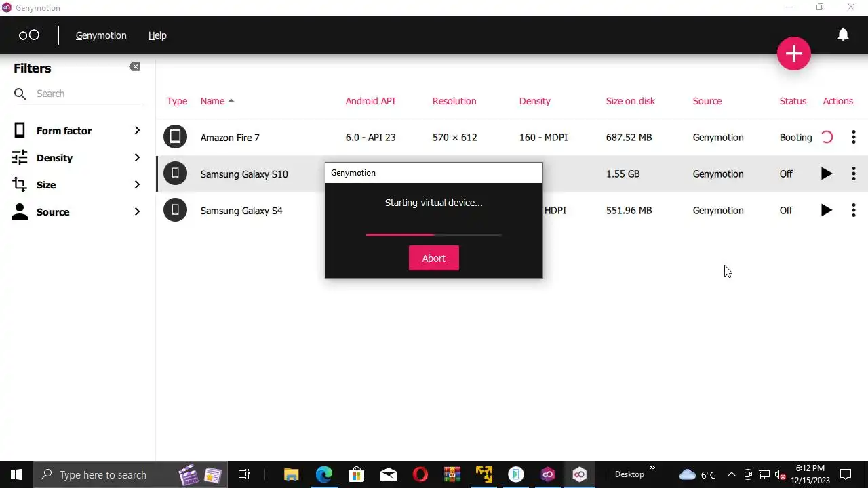Add a new virtual device with plus button

(x=794, y=54)
